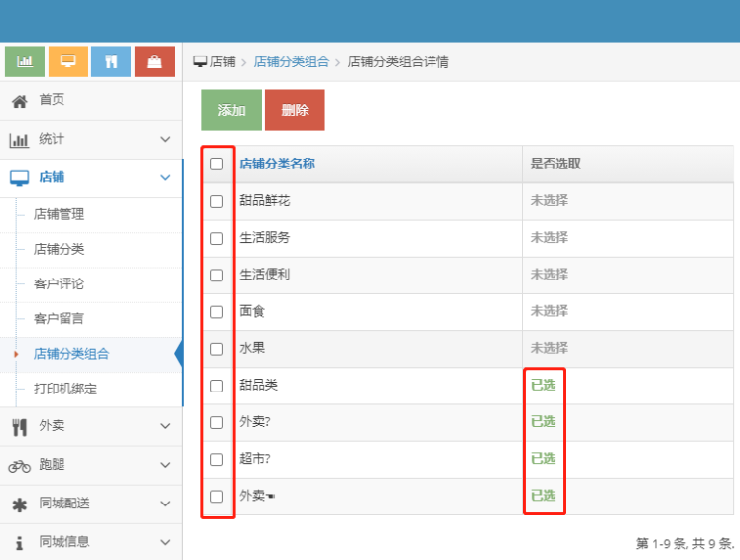Viewport: 740px width, 560px height.
Task: Expand the 统计 sidebar section chevron
Action: (x=165, y=140)
